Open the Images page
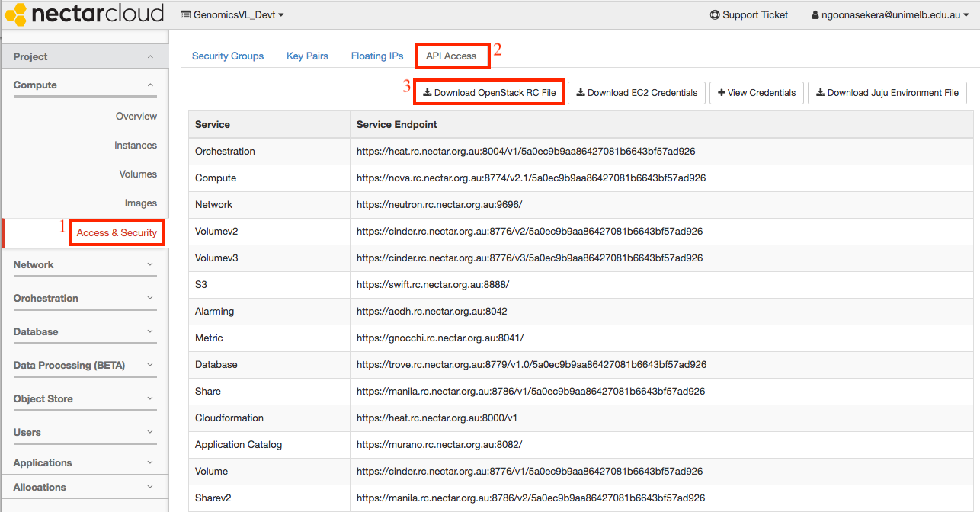This screenshot has height=512, width=980. [141, 203]
